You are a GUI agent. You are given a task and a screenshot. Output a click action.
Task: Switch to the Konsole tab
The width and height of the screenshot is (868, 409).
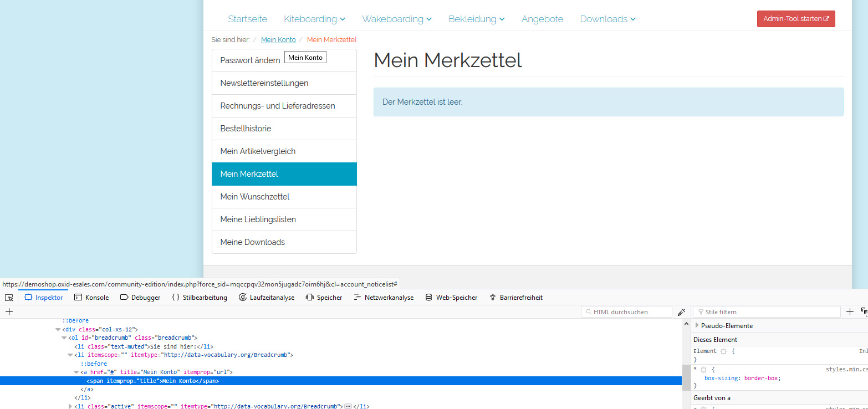pos(91,298)
